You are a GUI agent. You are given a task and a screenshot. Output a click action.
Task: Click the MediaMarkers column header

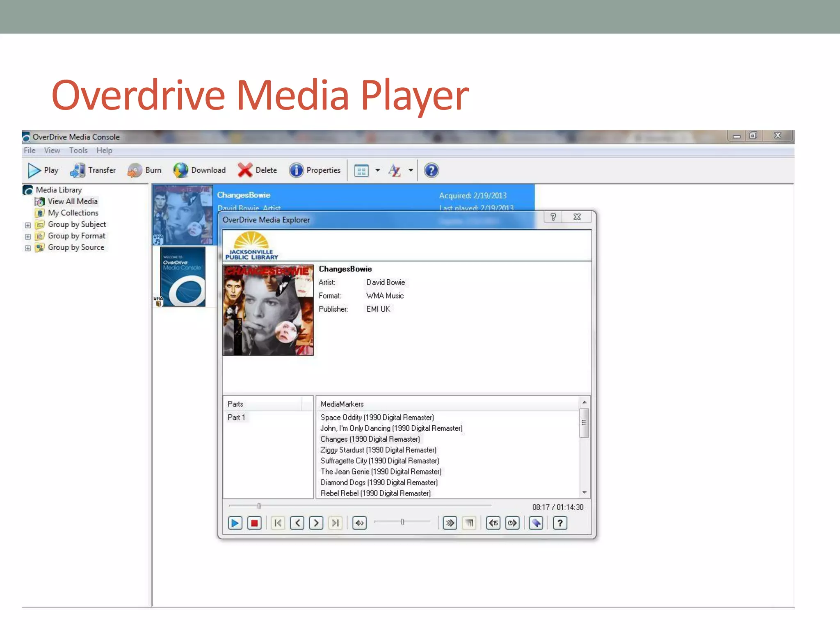(447, 404)
